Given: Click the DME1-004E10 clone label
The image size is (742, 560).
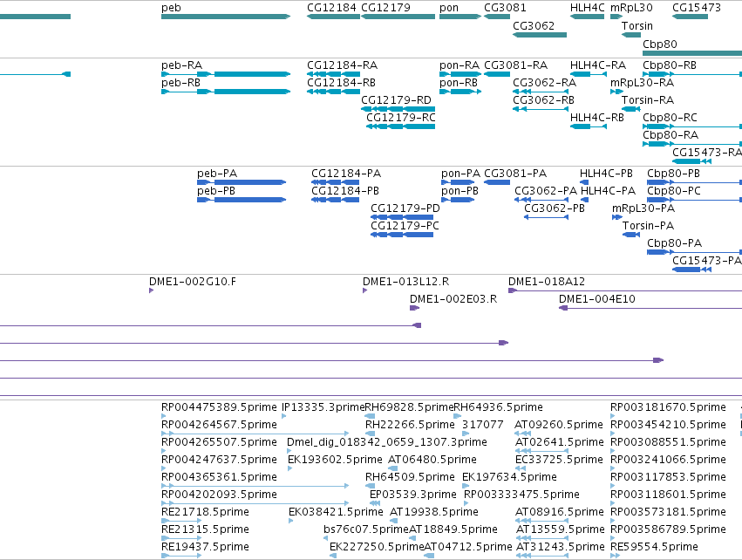Looking at the screenshot, I should 596,299.
